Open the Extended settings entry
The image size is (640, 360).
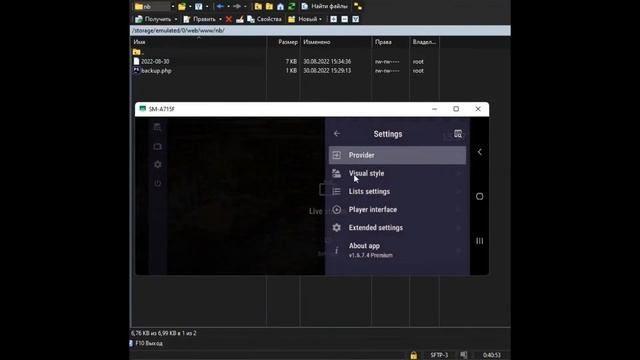[397, 228]
